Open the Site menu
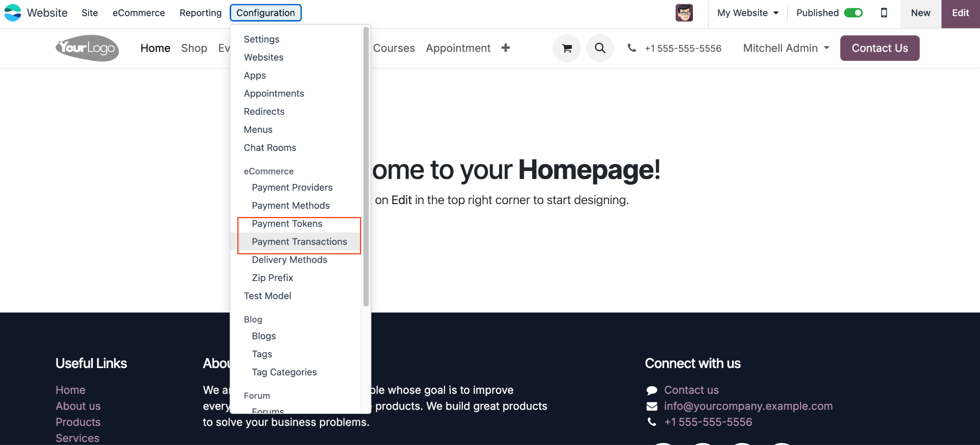This screenshot has height=445, width=980. coord(89,13)
